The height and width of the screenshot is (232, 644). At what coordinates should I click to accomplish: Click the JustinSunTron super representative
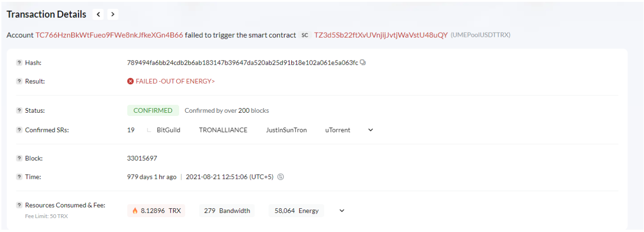click(286, 130)
